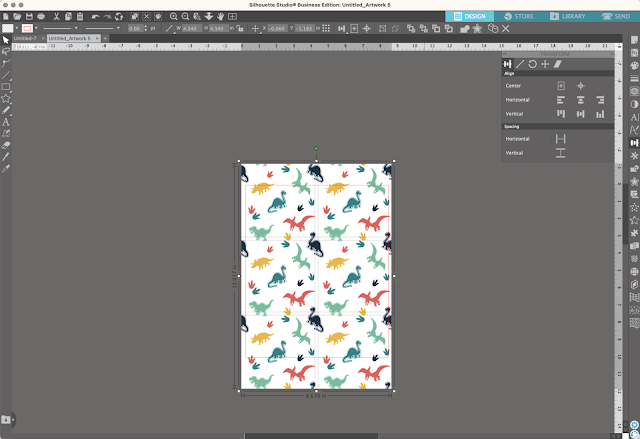Click the Select All icon
640x439 pixels.
pos(134,16)
